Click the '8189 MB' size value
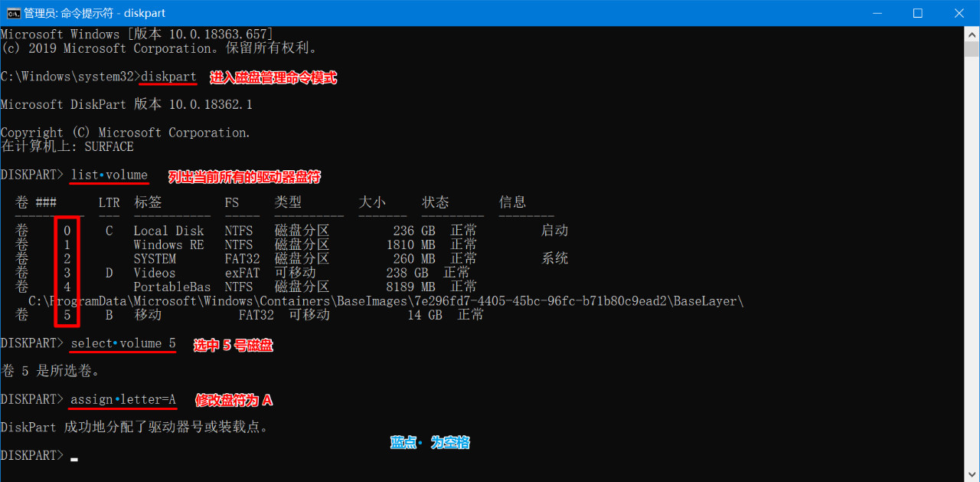980x482 pixels. 410,287
